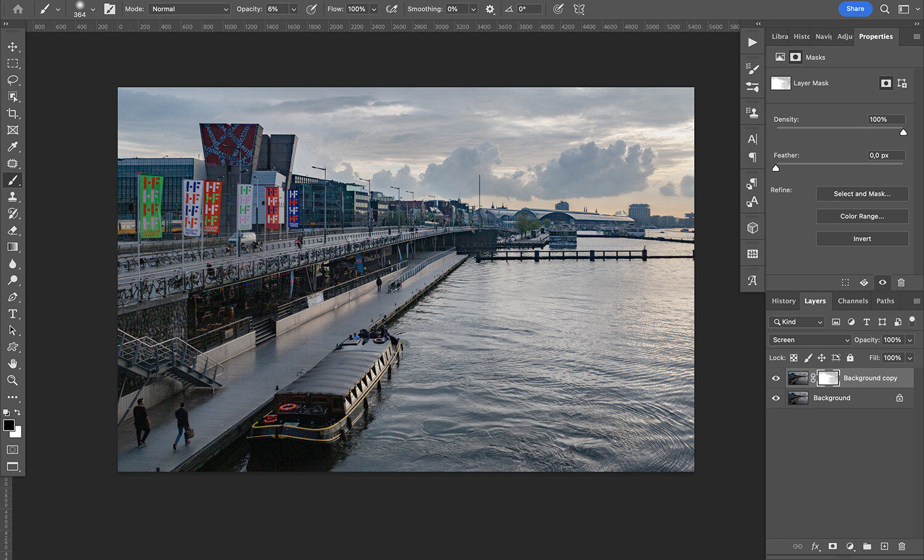Select the Move tool
This screenshot has height=560, width=924.
point(13,46)
